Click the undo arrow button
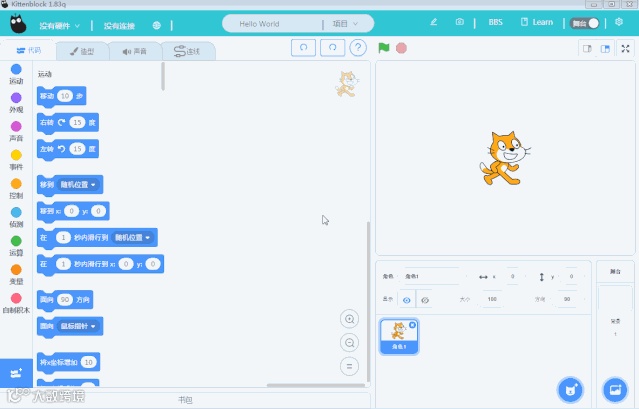 pyautogui.click(x=303, y=48)
